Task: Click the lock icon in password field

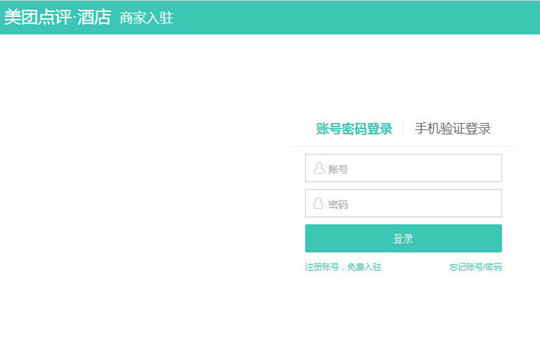Action: tap(318, 203)
